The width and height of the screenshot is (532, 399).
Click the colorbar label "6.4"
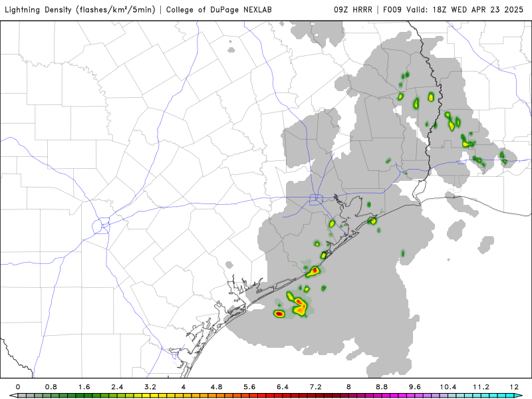[x=282, y=387]
